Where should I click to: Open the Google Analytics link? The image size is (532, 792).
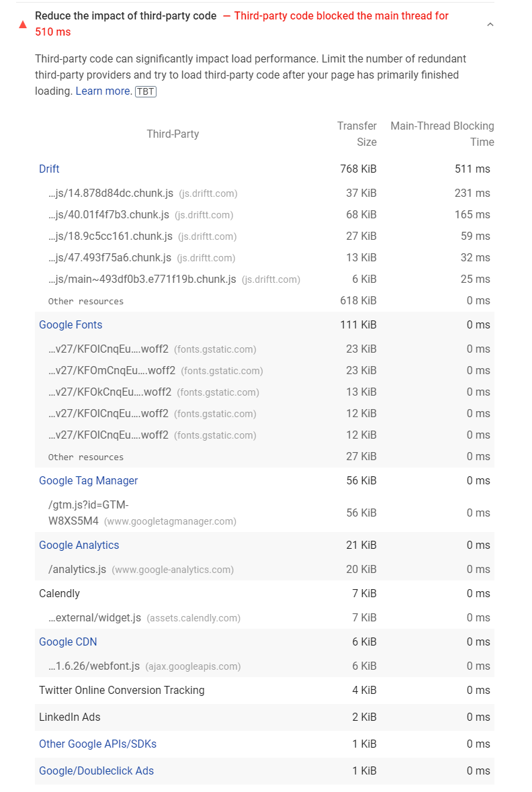tap(79, 545)
